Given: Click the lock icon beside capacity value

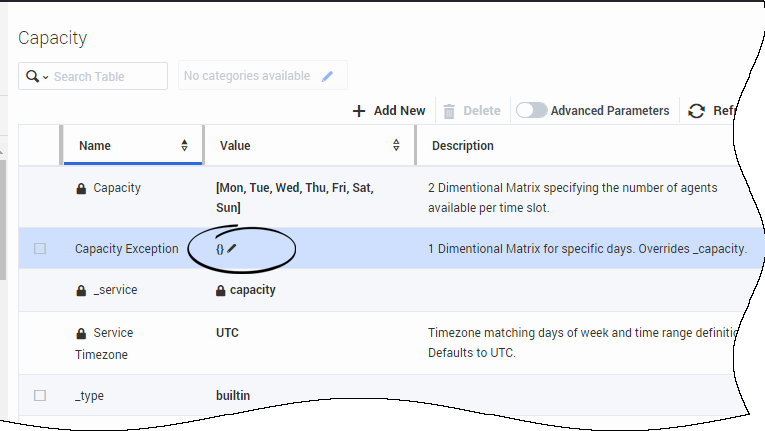Looking at the screenshot, I should click(x=221, y=290).
